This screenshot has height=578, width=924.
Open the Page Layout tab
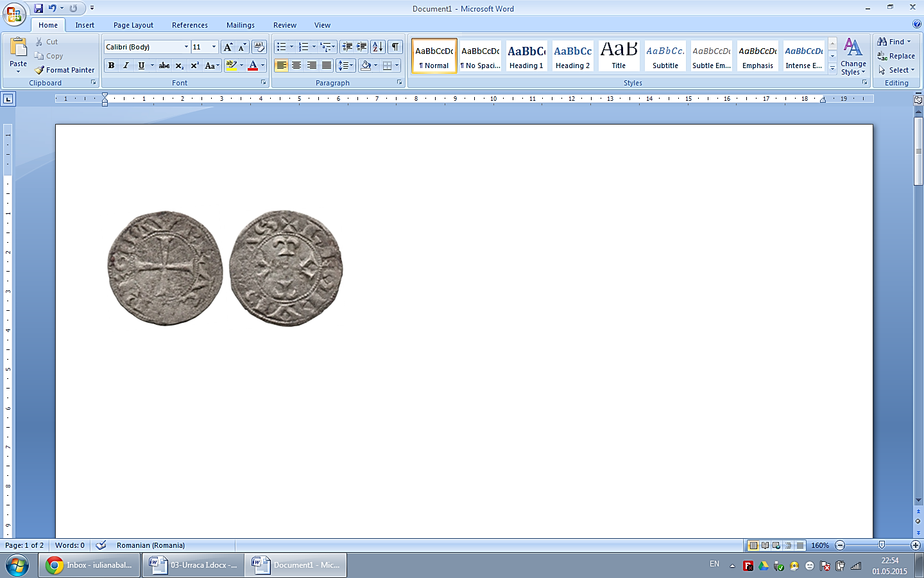[133, 25]
